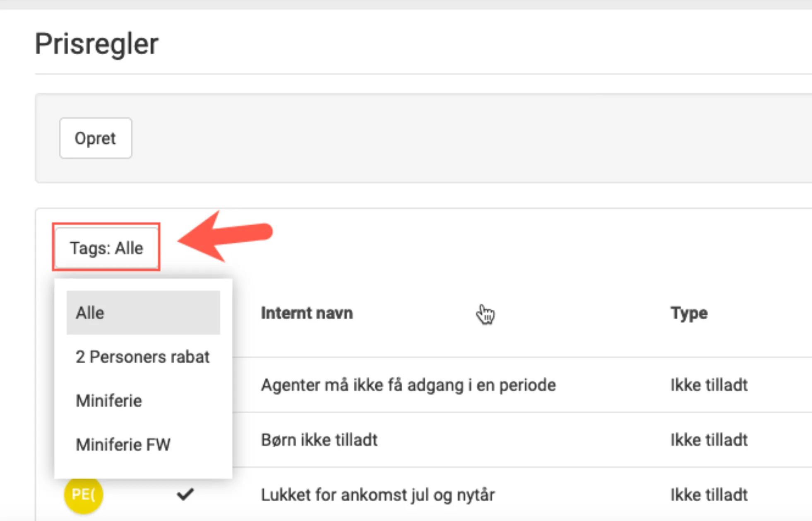Image resolution: width=812 pixels, height=521 pixels.
Task: Click Ikke tilladt in the Børn row
Action: pyautogui.click(x=709, y=440)
